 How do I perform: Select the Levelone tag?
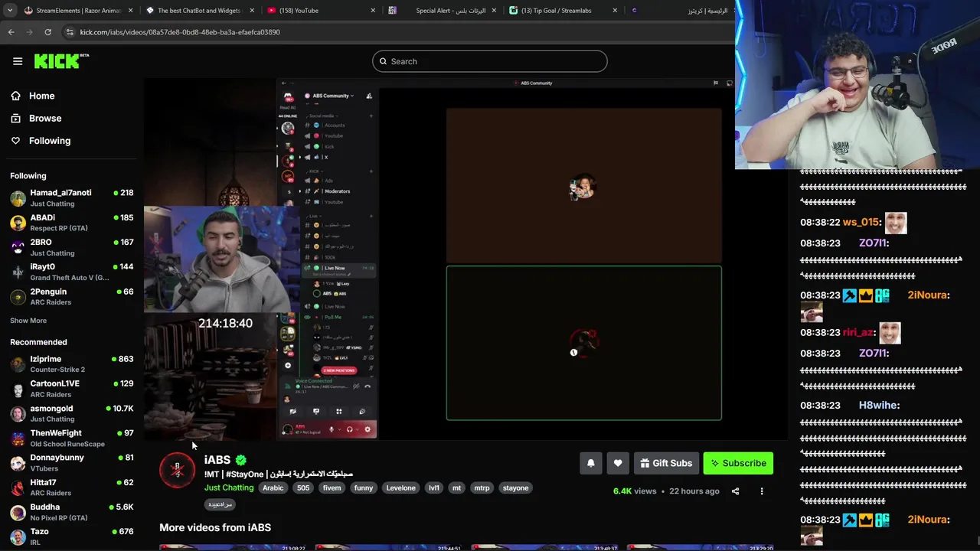coord(400,487)
